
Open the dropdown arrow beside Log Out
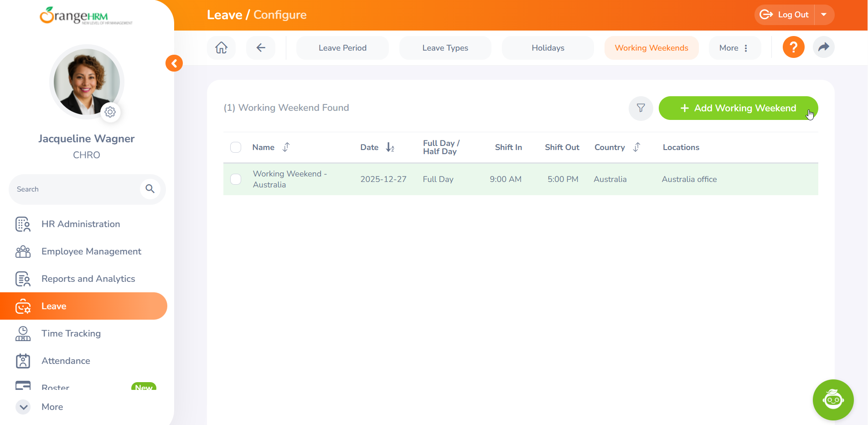pyautogui.click(x=824, y=15)
